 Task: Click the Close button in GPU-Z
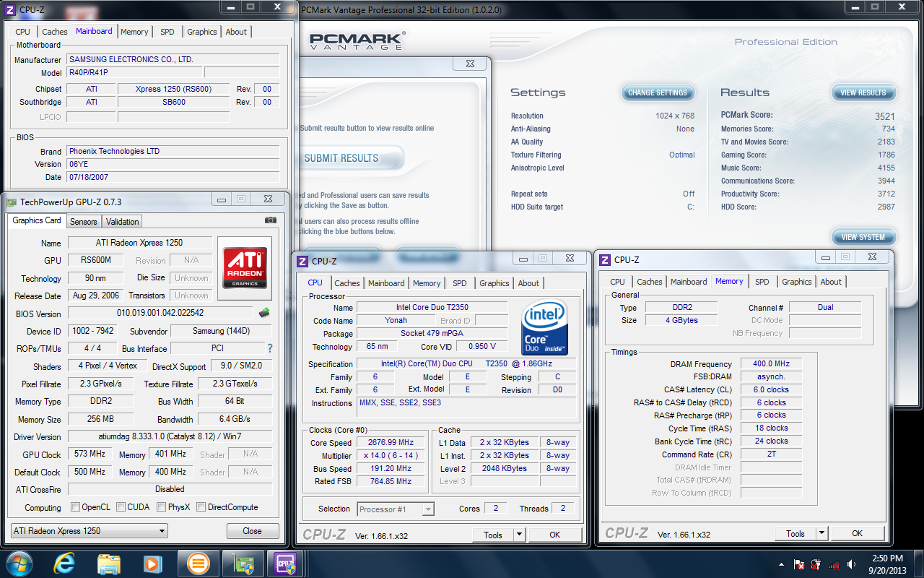pyautogui.click(x=253, y=531)
